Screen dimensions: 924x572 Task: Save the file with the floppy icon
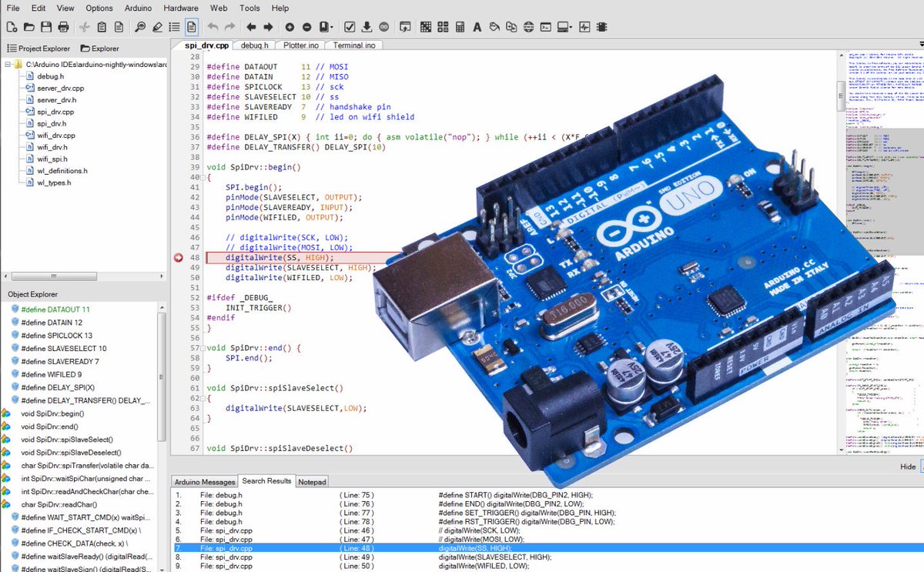tap(46, 27)
